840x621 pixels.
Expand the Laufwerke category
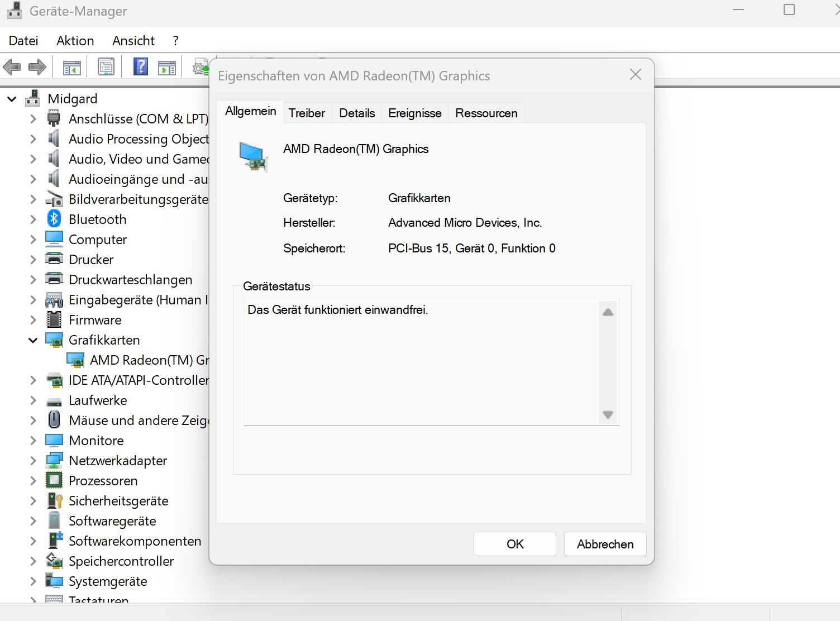coord(33,400)
